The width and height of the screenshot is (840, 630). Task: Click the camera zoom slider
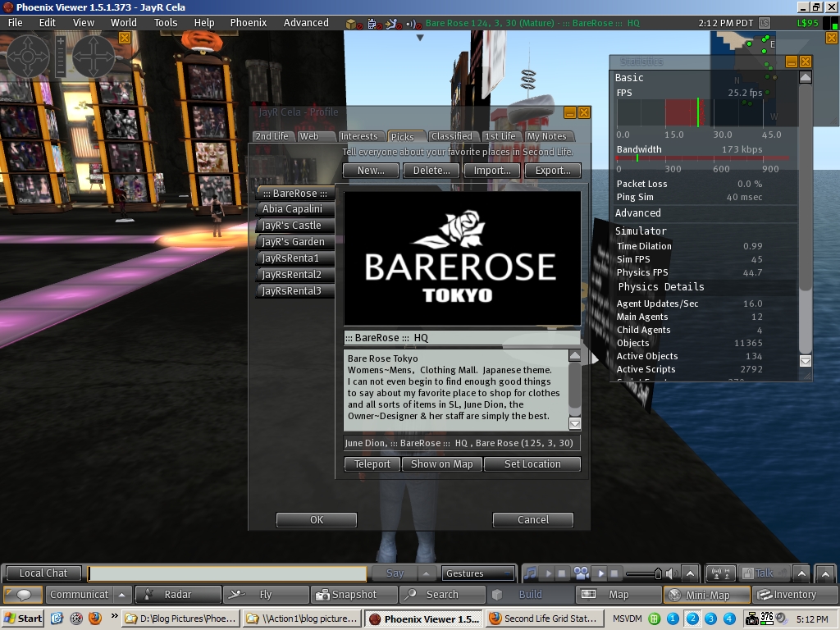tap(61, 57)
